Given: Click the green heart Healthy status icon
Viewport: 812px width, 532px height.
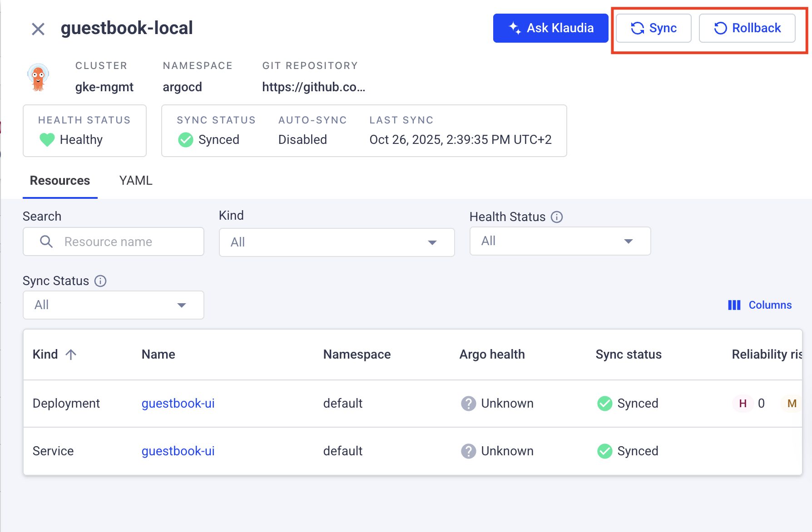Looking at the screenshot, I should [47, 139].
